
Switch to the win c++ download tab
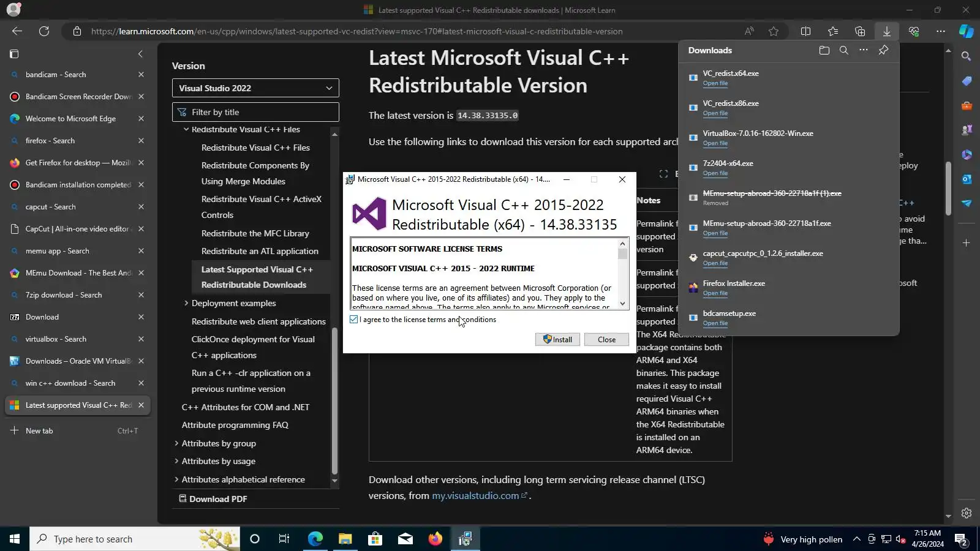pyautogui.click(x=77, y=383)
